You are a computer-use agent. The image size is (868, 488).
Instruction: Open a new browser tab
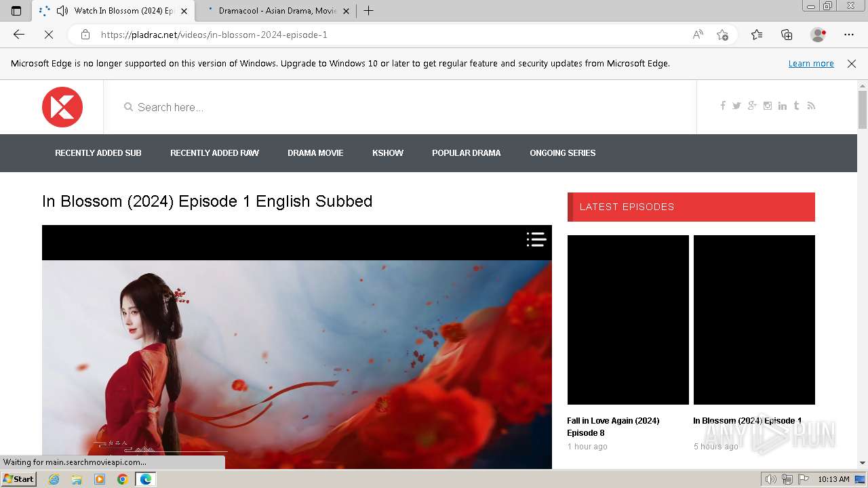pos(368,11)
